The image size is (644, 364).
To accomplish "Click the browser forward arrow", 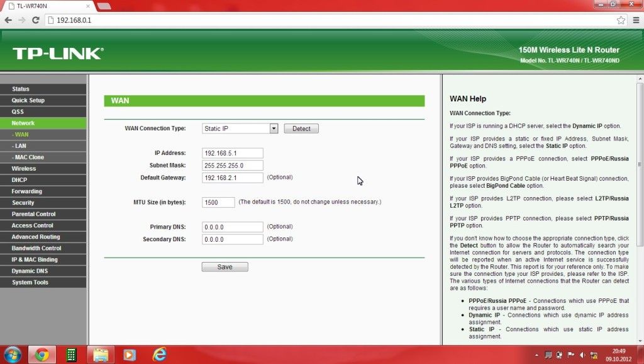I will pyautogui.click(x=22, y=20).
